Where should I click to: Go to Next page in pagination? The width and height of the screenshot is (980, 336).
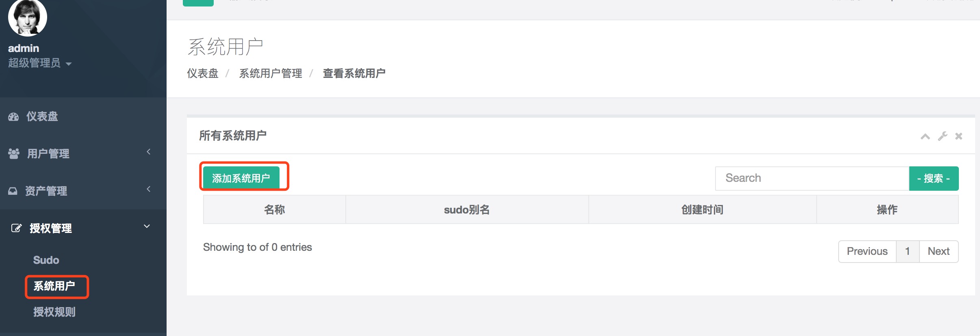tap(939, 252)
